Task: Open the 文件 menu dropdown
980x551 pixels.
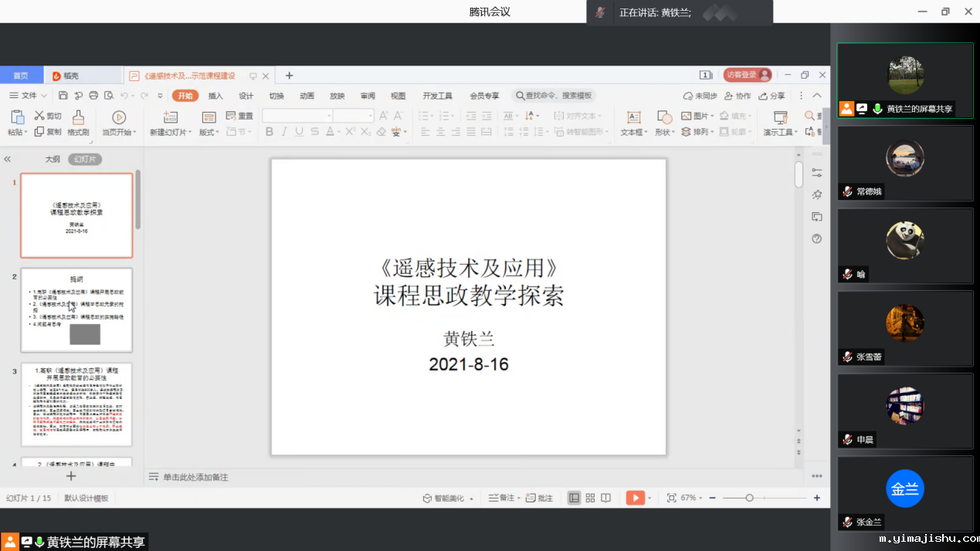Action: tap(29, 96)
